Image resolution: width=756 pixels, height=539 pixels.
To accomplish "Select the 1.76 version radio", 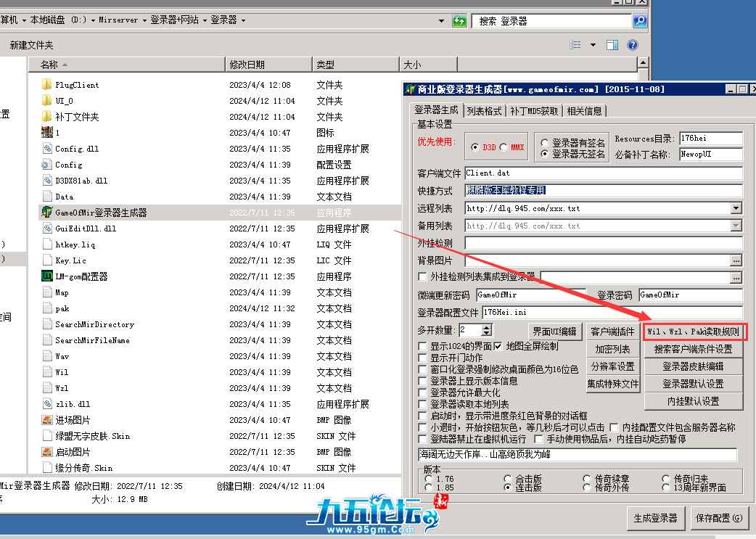I will point(429,479).
